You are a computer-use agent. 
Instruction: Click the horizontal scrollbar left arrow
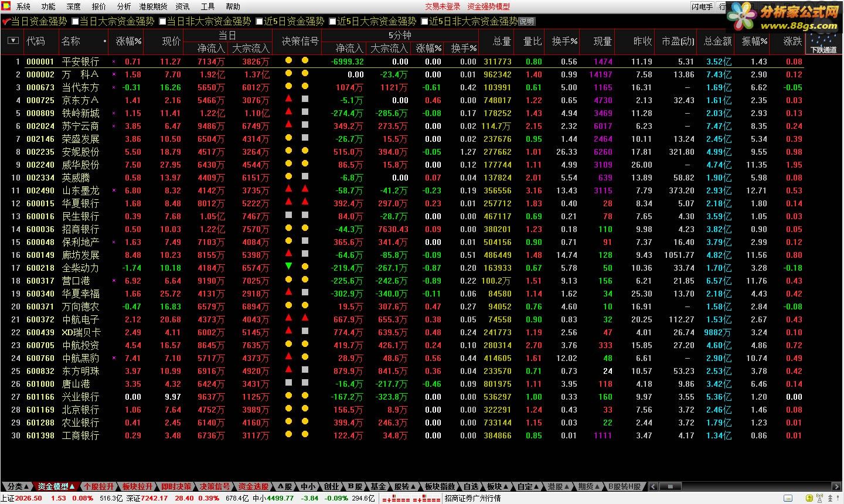coord(652,486)
